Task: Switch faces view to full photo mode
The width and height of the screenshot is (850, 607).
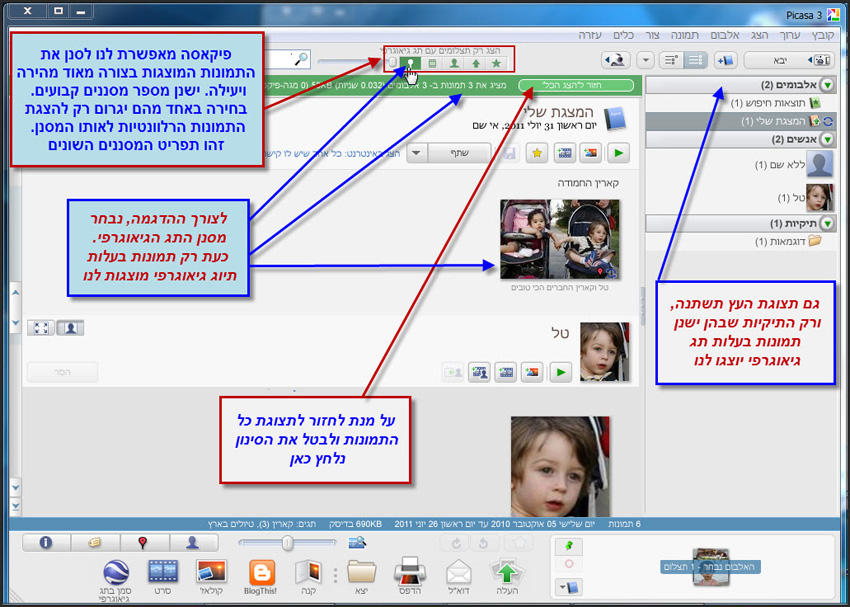Action: (41, 328)
